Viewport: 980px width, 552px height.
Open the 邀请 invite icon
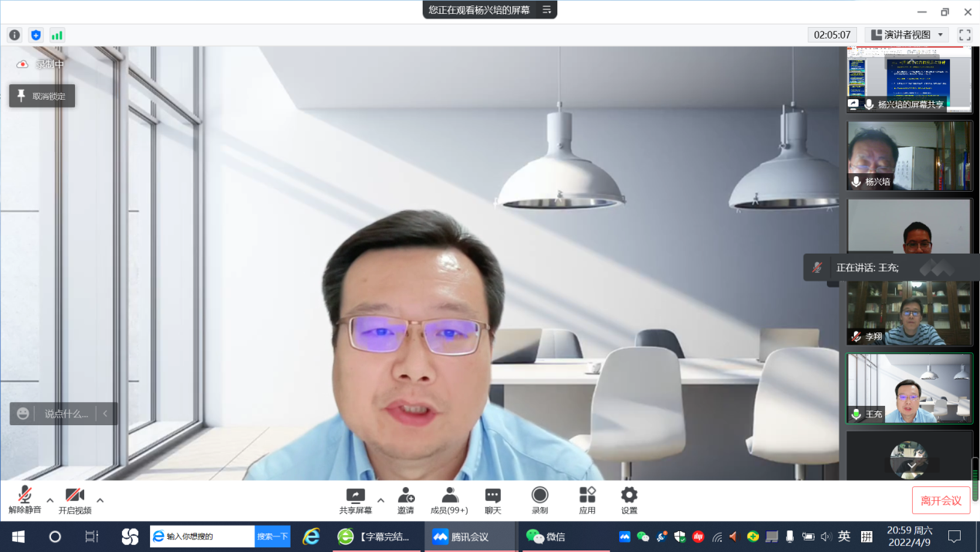406,500
